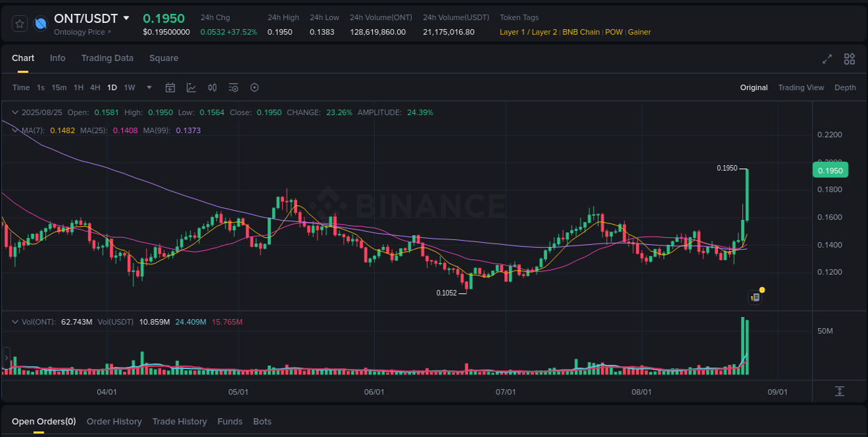Open the date range picker icon
The width and height of the screenshot is (868, 437).
click(170, 87)
